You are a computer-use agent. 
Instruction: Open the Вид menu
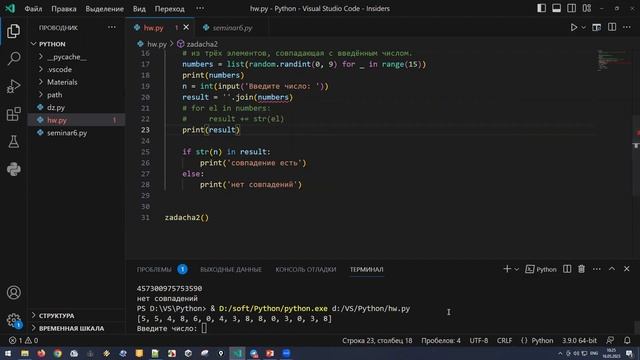click(x=139, y=9)
